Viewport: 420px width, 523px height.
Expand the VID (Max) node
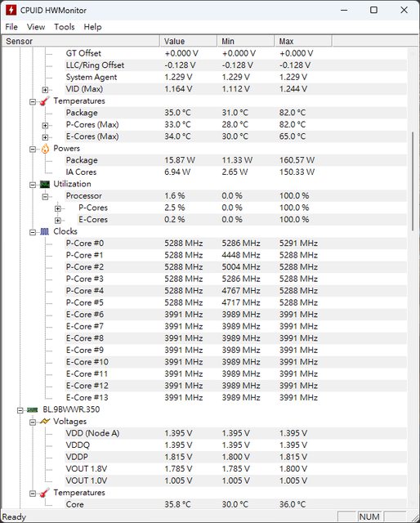click(45, 90)
